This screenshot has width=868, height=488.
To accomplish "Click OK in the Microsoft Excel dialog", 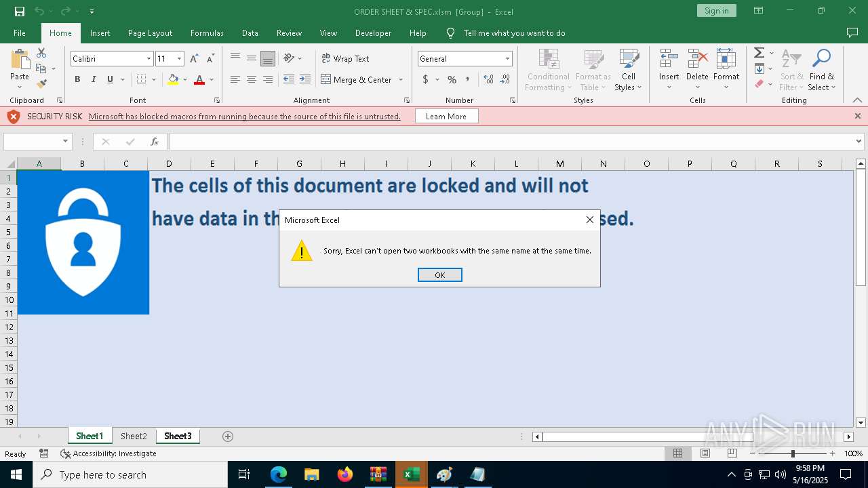I will coord(440,274).
